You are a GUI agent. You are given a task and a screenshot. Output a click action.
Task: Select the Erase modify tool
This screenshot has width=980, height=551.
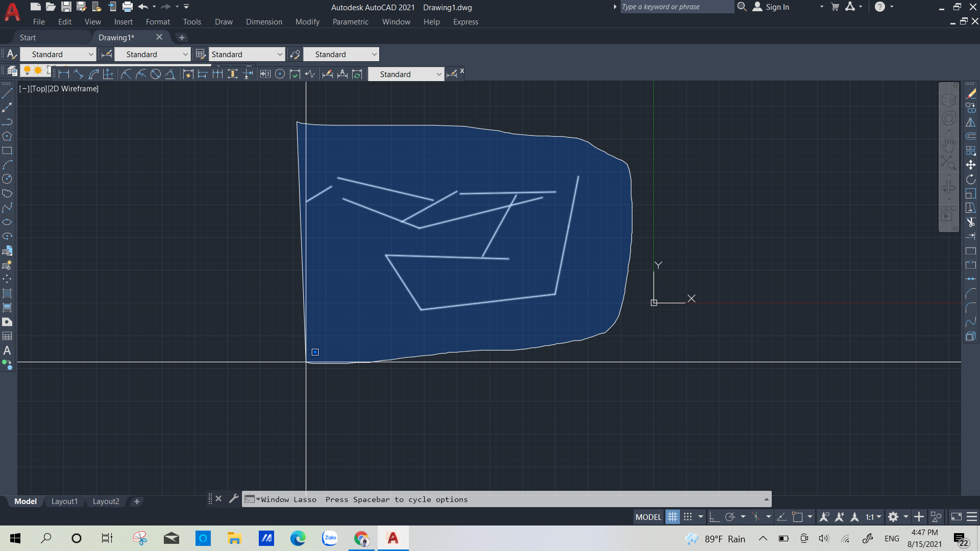pyautogui.click(x=971, y=93)
